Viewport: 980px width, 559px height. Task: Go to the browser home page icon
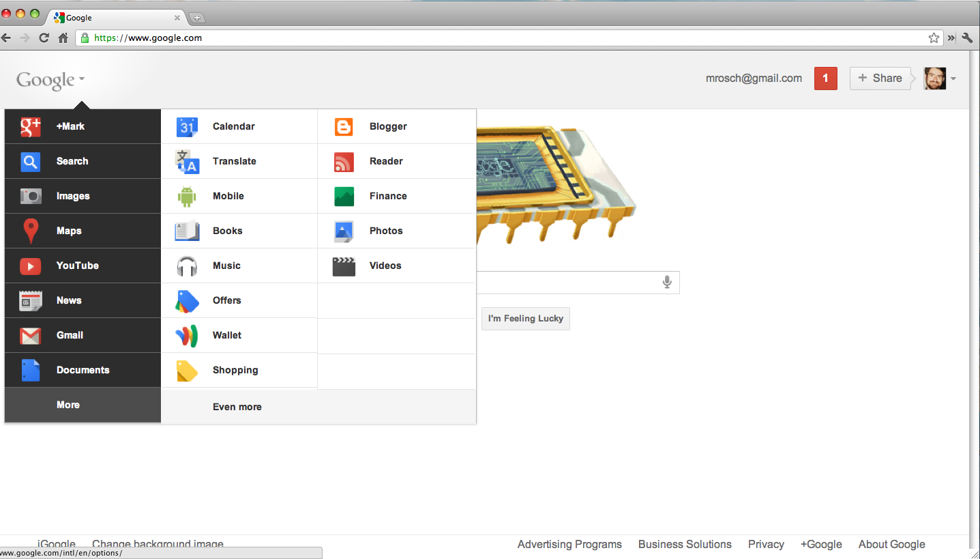click(x=63, y=38)
